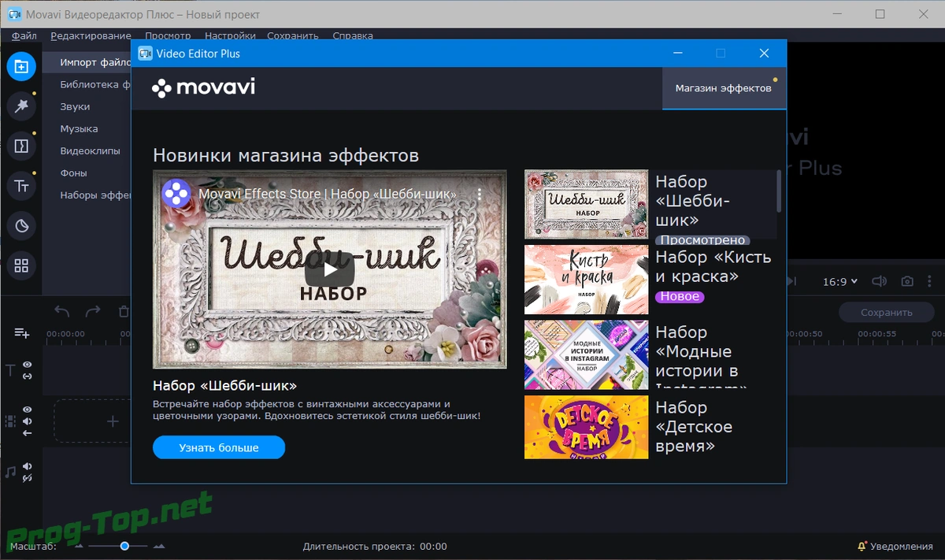Toggle title track link icon
Image resolution: width=945 pixels, height=560 pixels.
point(28,376)
